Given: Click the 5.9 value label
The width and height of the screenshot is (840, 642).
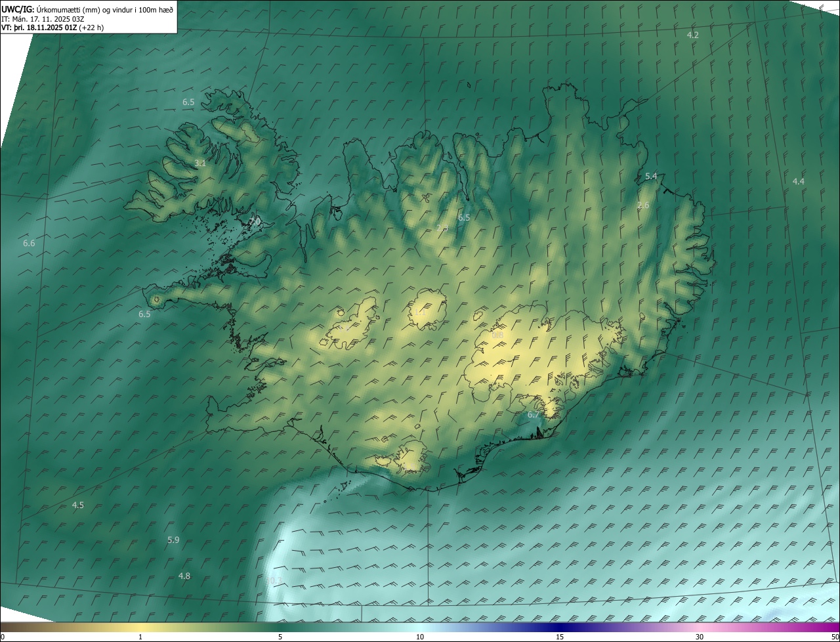Looking at the screenshot, I should point(173,540).
